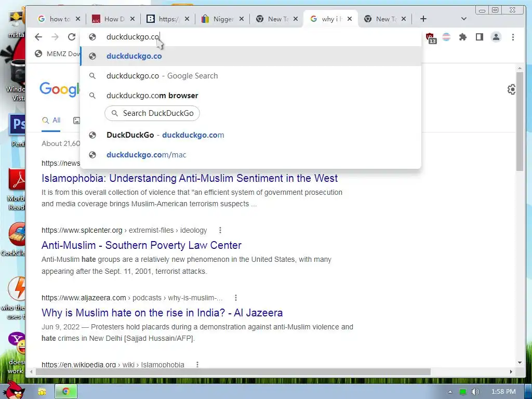Click the Chrome taskbar button
The height and width of the screenshot is (399, 532).
pos(66,392)
